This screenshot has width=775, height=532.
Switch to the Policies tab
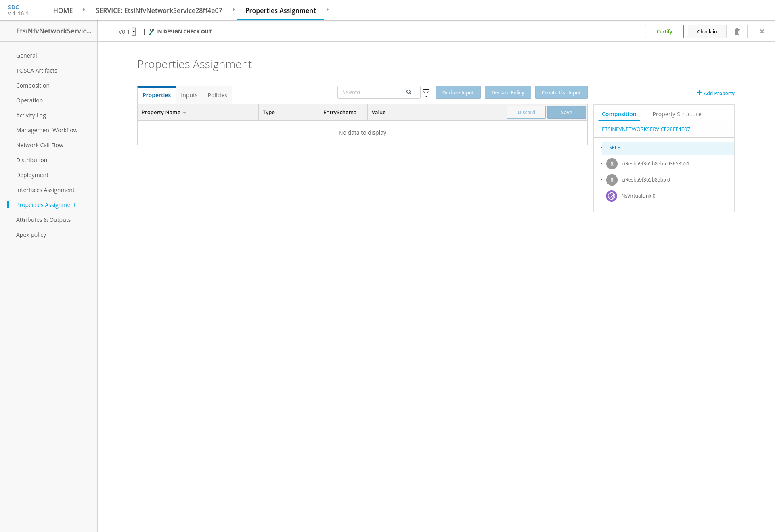(217, 95)
